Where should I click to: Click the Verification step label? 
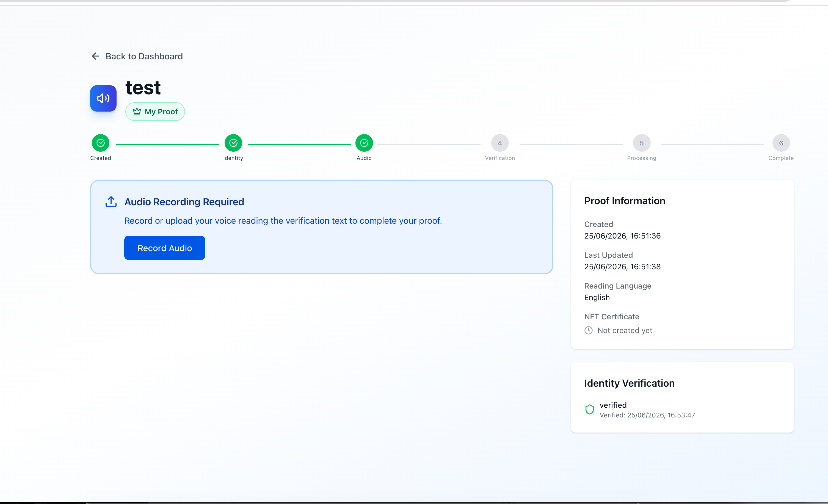tap(500, 158)
